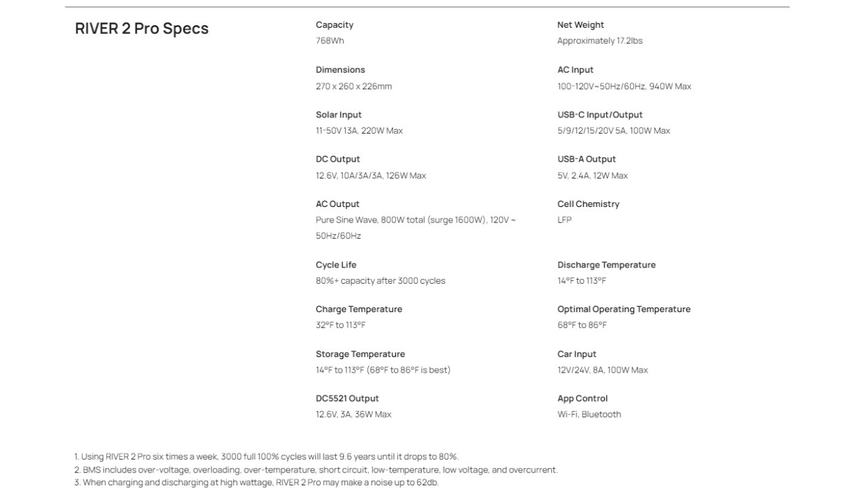Click the Solar Input label
This screenshot has width=868, height=488.
click(x=338, y=115)
